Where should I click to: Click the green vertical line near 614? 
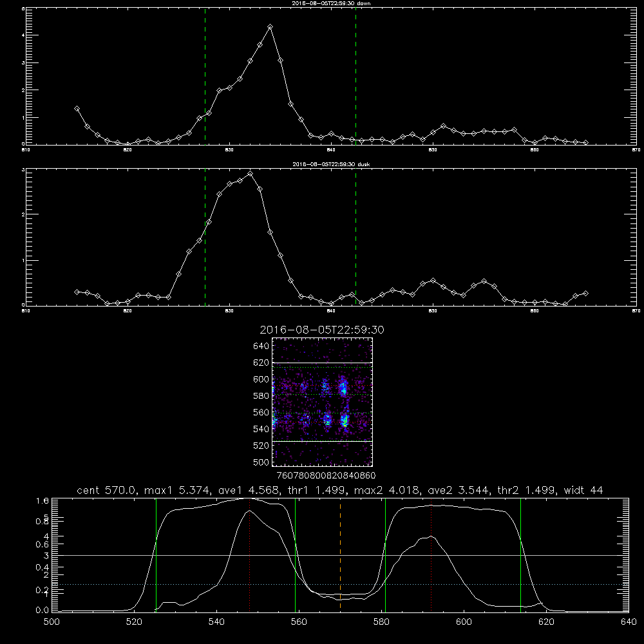[520, 555]
